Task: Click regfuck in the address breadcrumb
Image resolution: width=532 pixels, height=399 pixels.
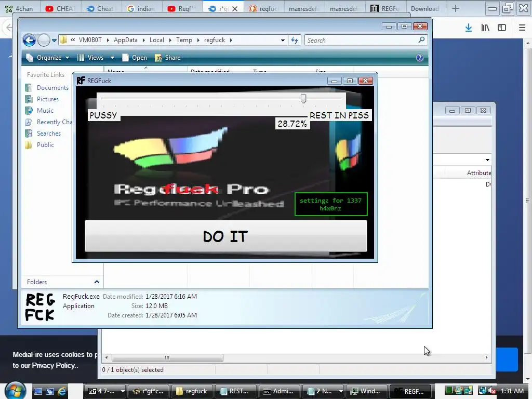Action: pos(215,40)
